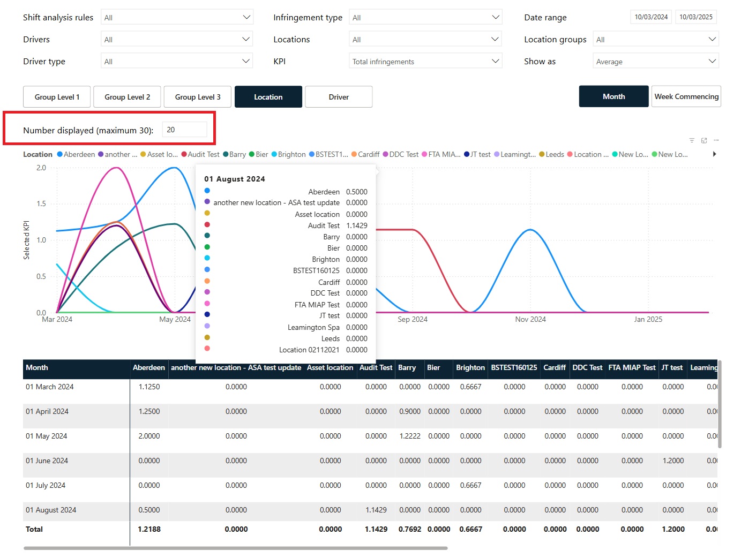Select Cardiff legend entry
The image size is (756, 558).
coord(365,154)
